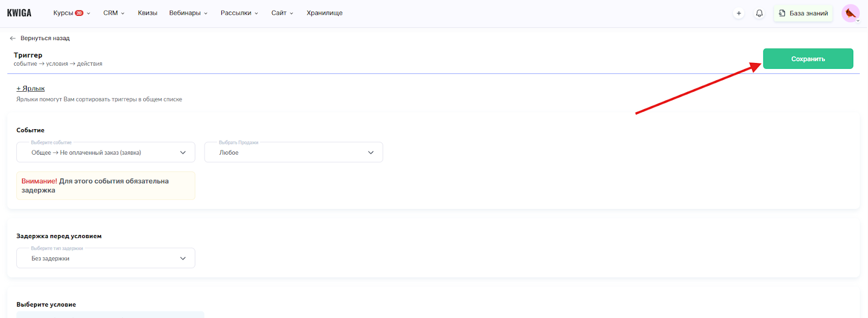This screenshot has width=868, height=318.
Task: Open the Курсы menu
Action: point(63,13)
